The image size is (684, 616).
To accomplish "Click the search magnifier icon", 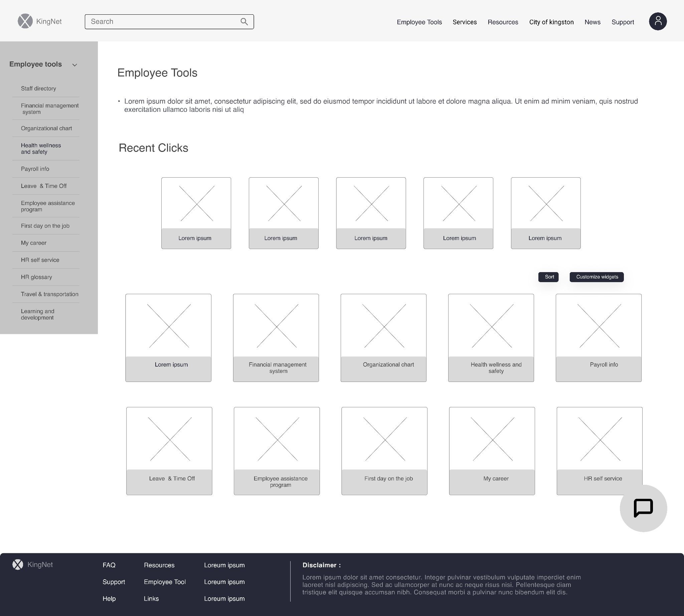I will click(244, 22).
